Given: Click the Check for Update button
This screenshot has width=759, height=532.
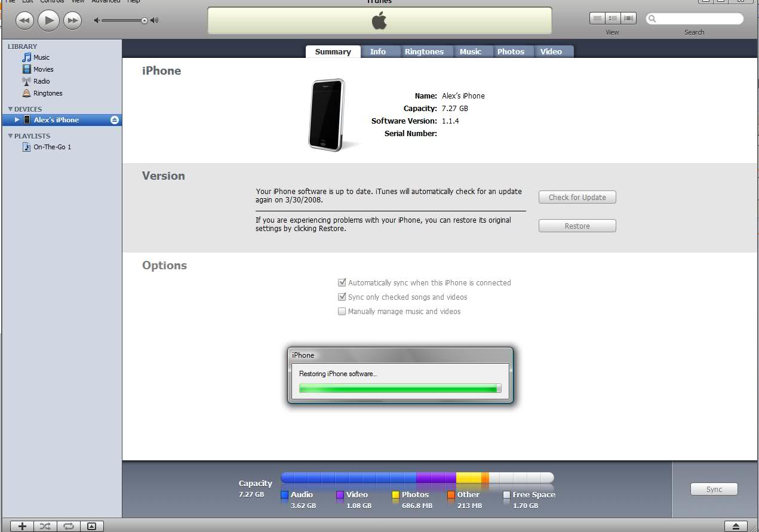Looking at the screenshot, I should click(x=577, y=197).
